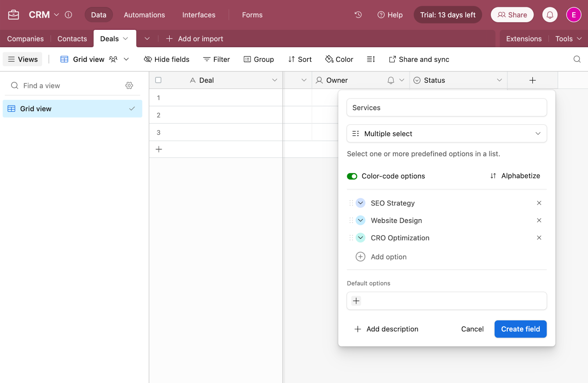This screenshot has width=588, height=383.
Task: Remove the SEO Strategy option
Action: click(x=539, y=203)
